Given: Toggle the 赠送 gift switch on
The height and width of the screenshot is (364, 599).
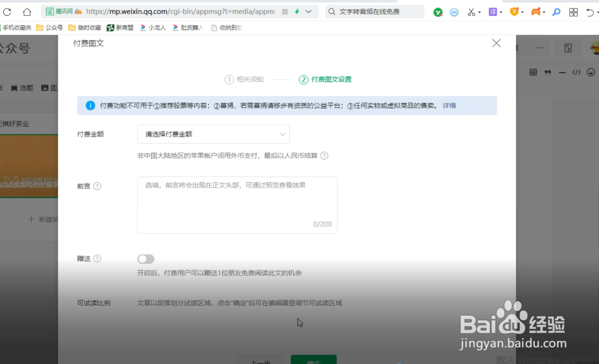Looking at the screenshot, I should [x=145, y=259].
